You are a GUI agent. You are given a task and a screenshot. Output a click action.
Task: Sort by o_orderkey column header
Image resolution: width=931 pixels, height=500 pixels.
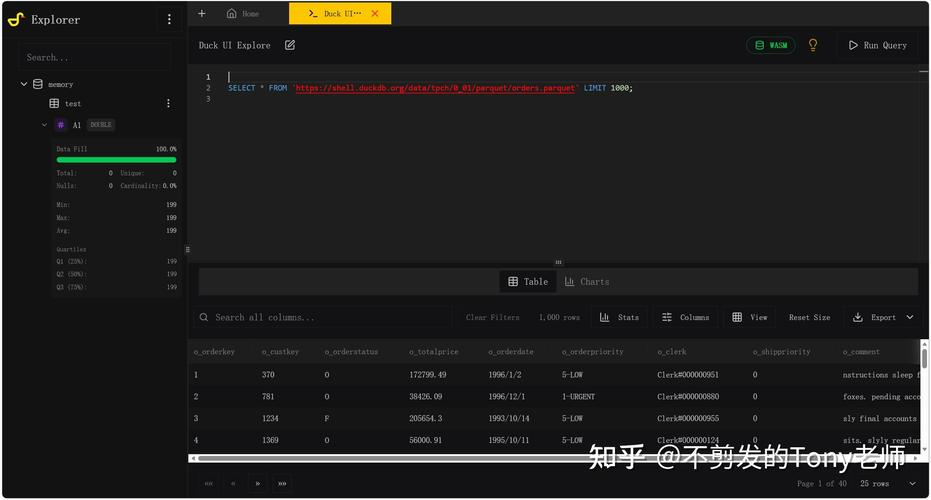214,352
